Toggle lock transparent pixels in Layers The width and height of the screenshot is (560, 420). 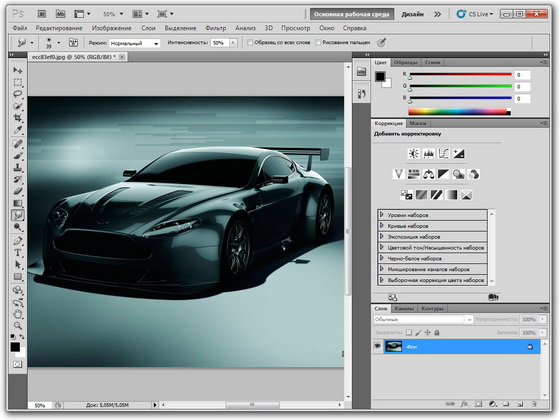pyautogui.click(x=409, y=332)
